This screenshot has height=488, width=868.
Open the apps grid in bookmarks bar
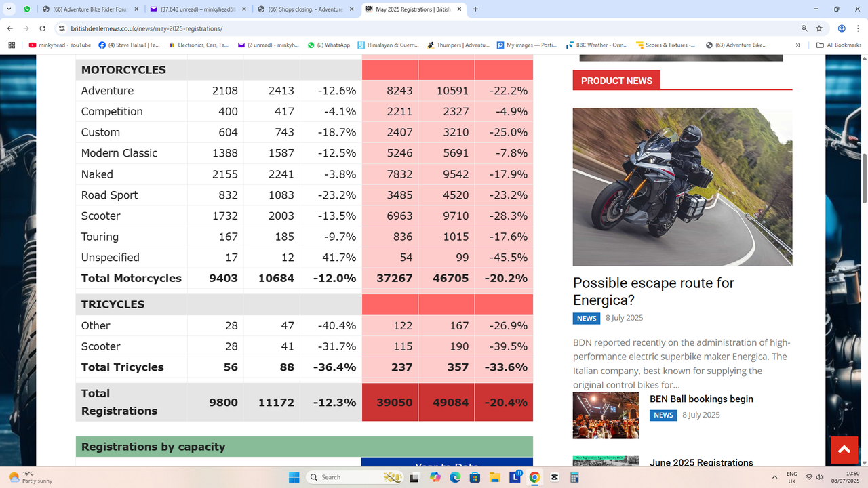point(12,45)
